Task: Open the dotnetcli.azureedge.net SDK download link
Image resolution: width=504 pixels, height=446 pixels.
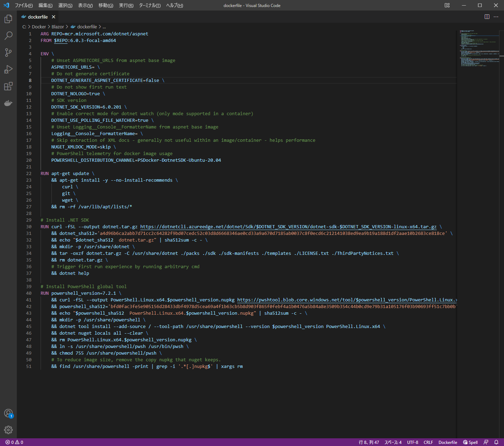Action: pos(288,227)
